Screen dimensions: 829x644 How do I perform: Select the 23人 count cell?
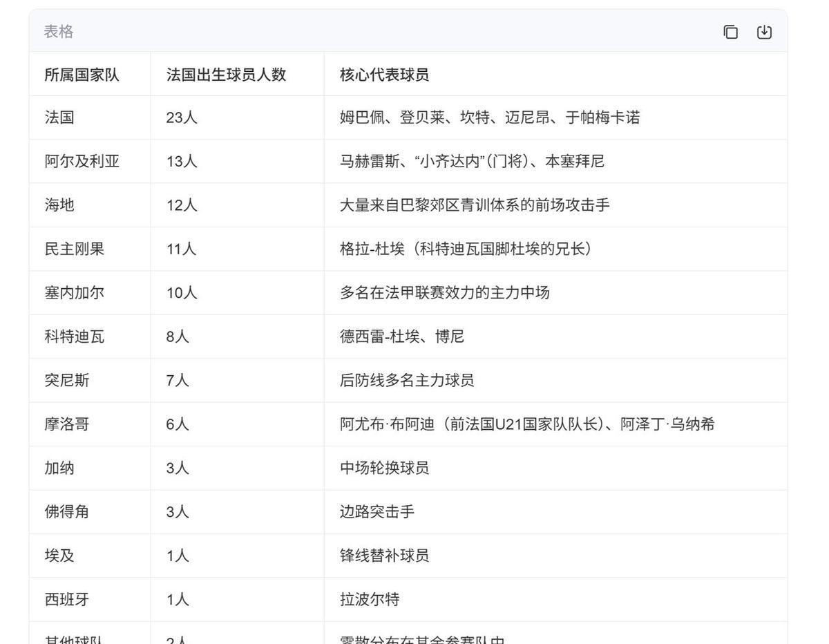coord(237,117)
